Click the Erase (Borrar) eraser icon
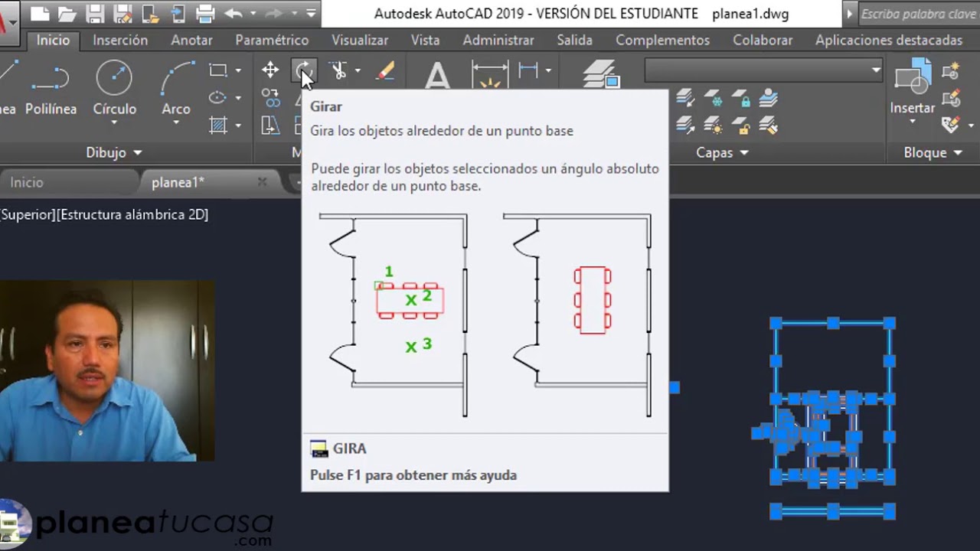 385,70
